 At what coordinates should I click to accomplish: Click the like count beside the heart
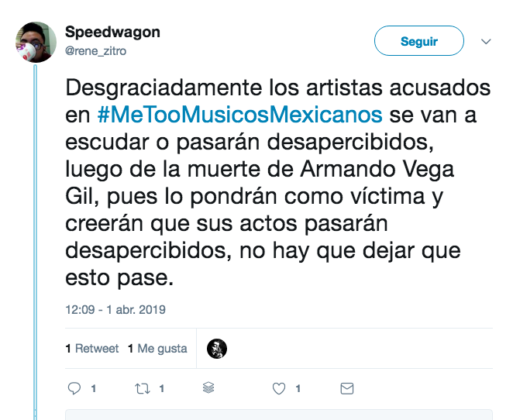(298, 388)
